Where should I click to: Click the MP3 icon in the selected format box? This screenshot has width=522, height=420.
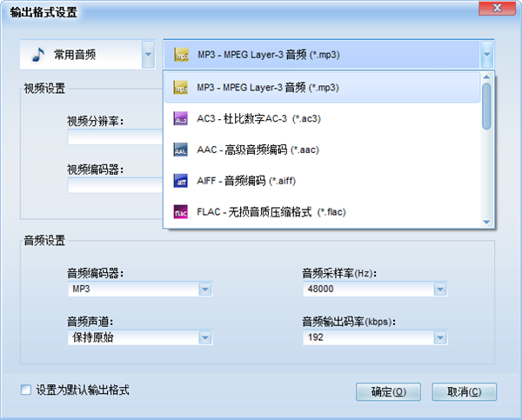[x=181, y=55]
